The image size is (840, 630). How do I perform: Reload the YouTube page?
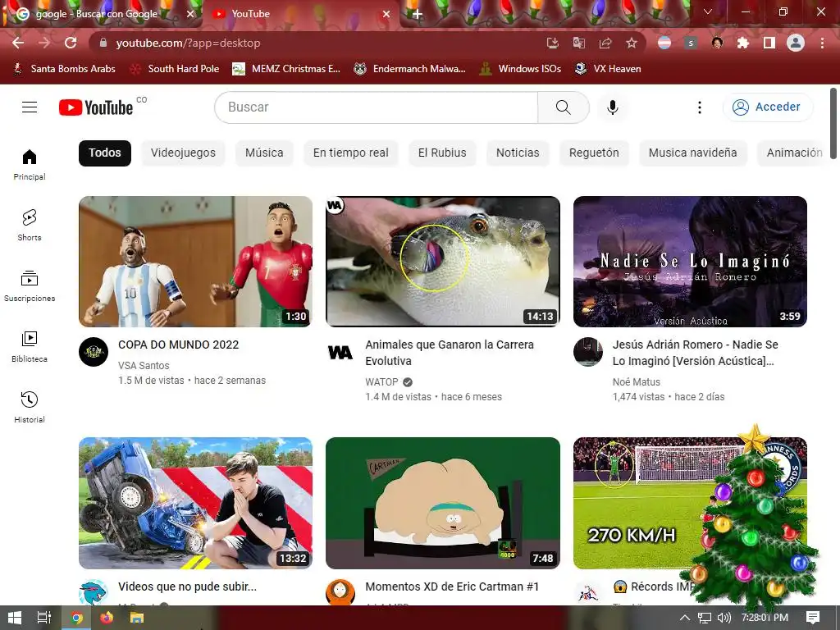[71, 43]
